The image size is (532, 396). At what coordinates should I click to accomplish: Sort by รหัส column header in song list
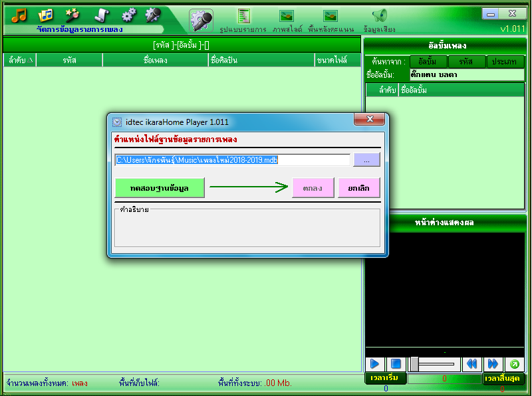[70, 60]
